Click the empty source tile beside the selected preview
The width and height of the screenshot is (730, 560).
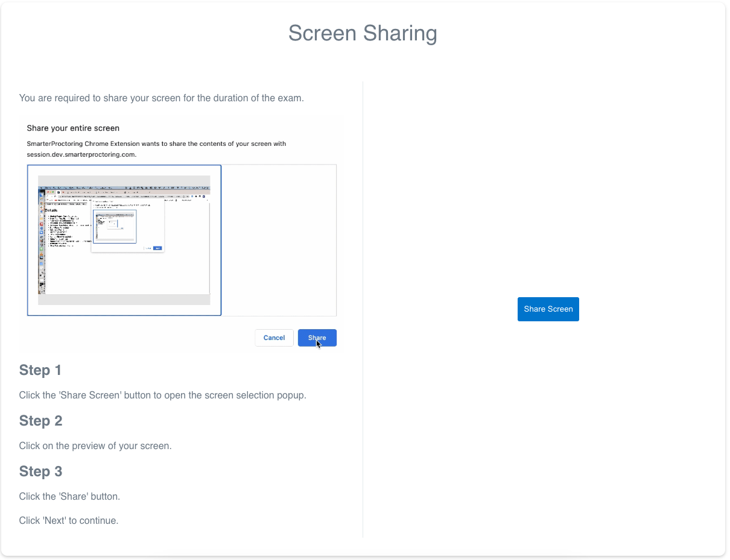click(279, 240)
